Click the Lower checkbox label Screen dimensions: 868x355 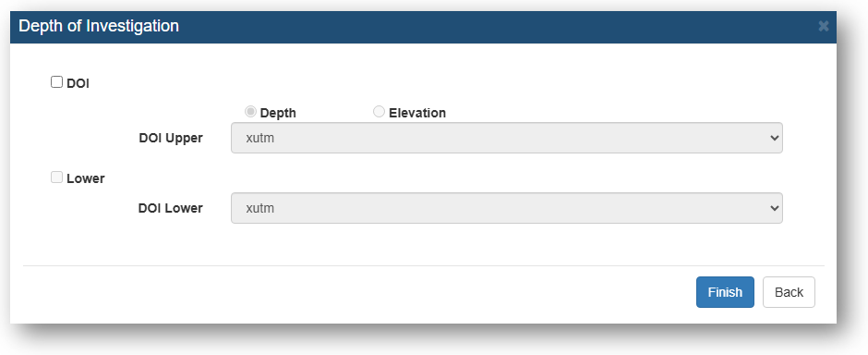pos(85,178)
